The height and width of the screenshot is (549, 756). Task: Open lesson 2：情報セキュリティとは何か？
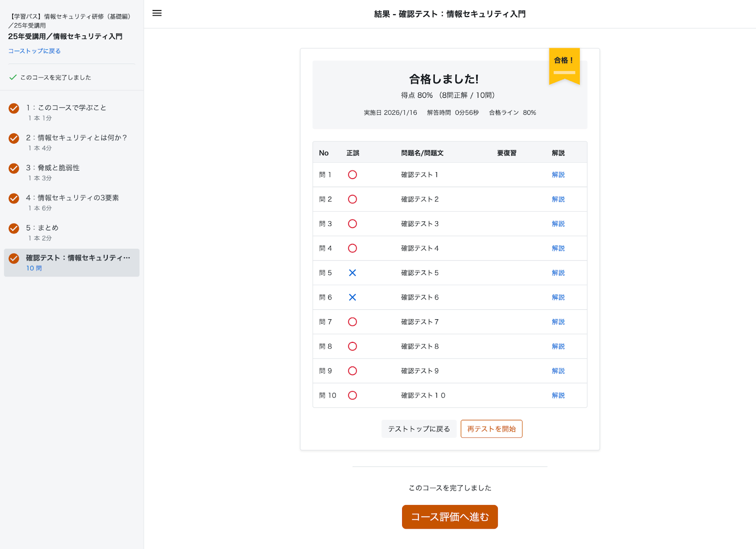click(x=72, y=142)
